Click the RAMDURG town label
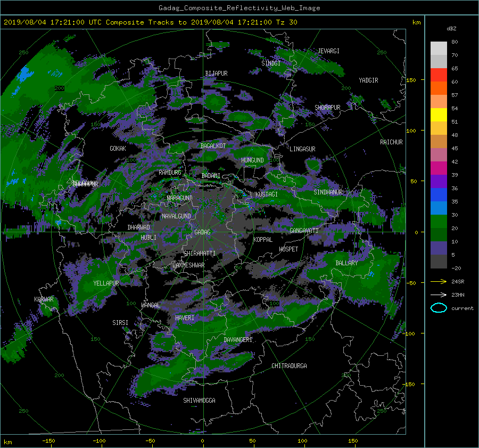 [x=170, y=173]
